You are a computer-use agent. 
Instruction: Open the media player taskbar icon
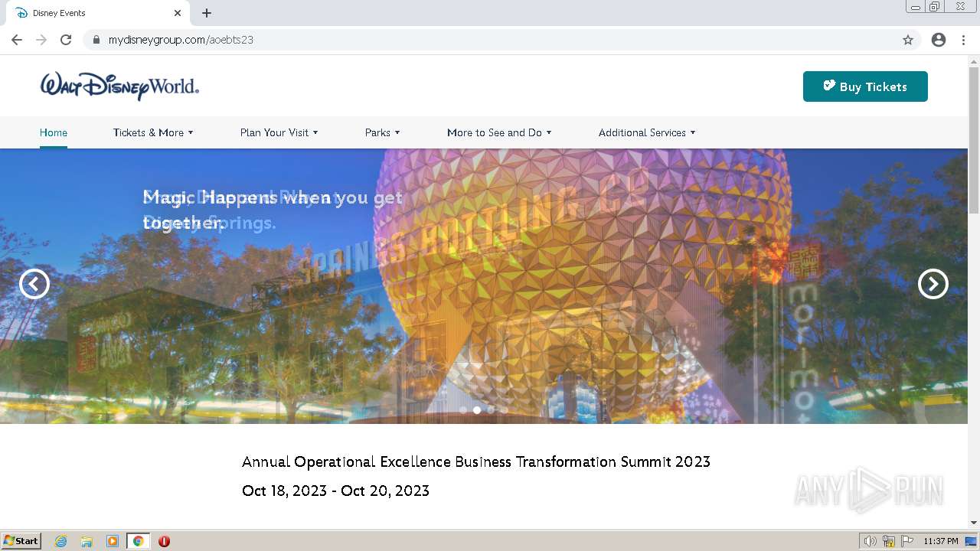click(x=113, y=541)
